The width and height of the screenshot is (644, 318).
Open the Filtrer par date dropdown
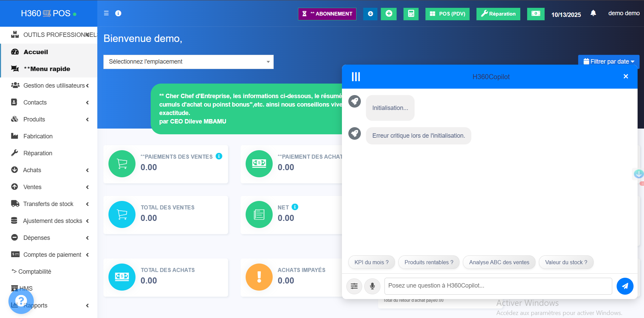pyautogui.click(x=609, y=62)
